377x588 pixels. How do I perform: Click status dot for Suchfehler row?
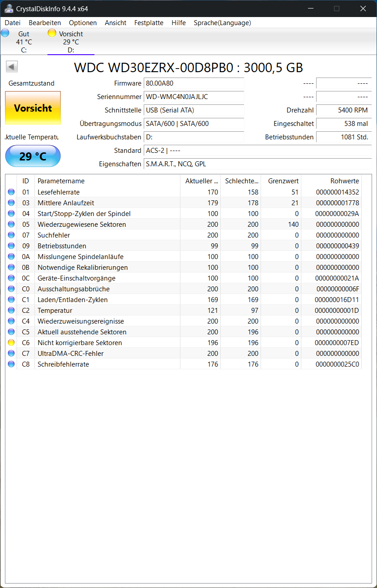[x=11, y=235]
